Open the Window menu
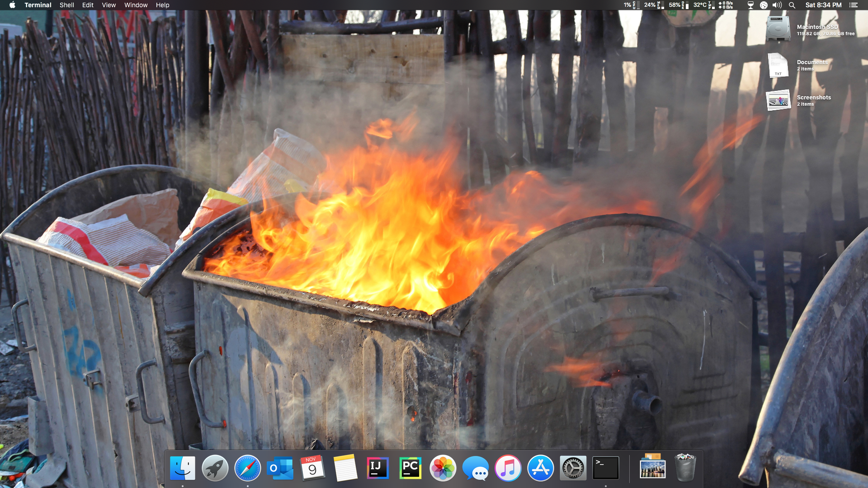 tap(136, 5)
